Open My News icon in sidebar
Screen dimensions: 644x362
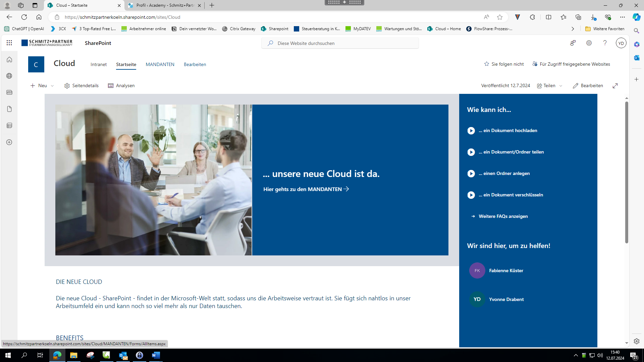pyautogui.click(x=9, y=92)
